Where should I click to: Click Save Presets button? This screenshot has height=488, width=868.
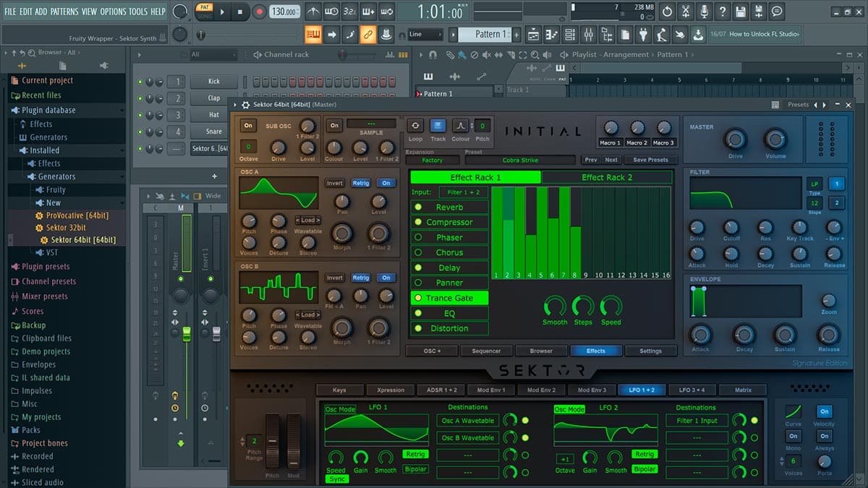pos(650,160)
